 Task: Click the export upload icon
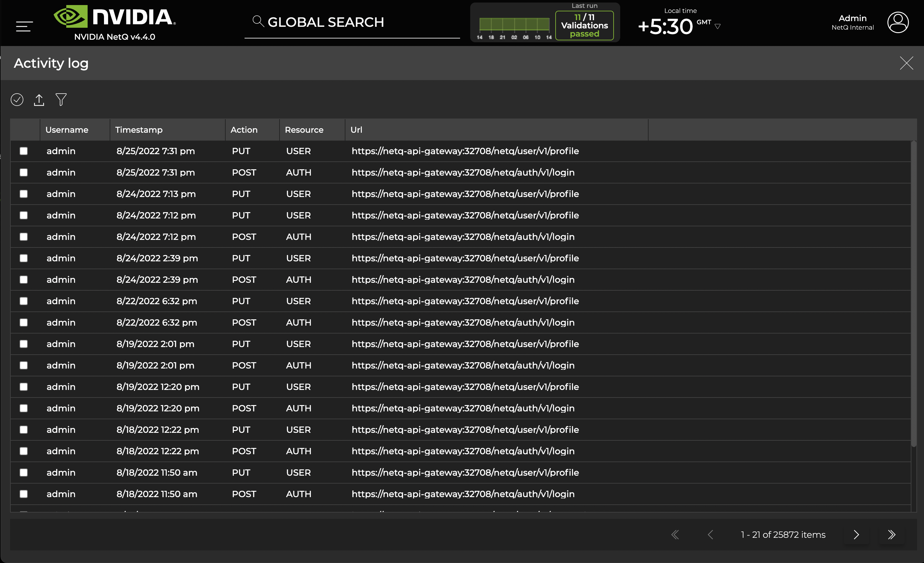point(39,100)
